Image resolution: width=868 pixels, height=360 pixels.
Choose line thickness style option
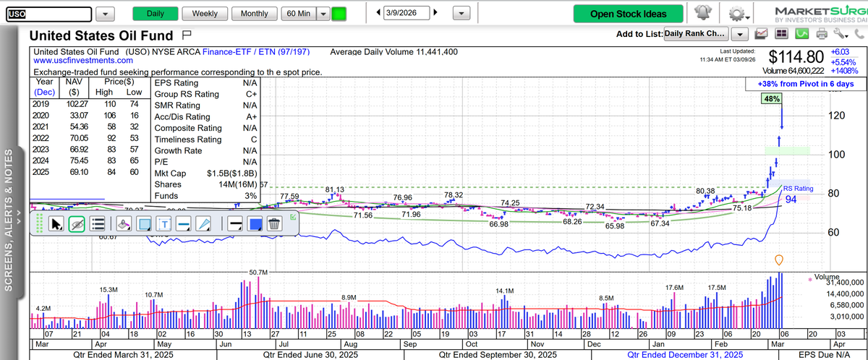pos(235,224)
